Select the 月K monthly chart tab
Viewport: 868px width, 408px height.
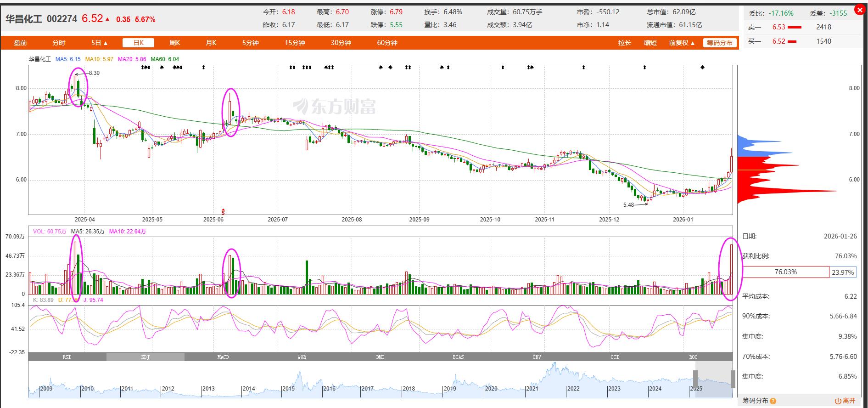pos(211,43)
